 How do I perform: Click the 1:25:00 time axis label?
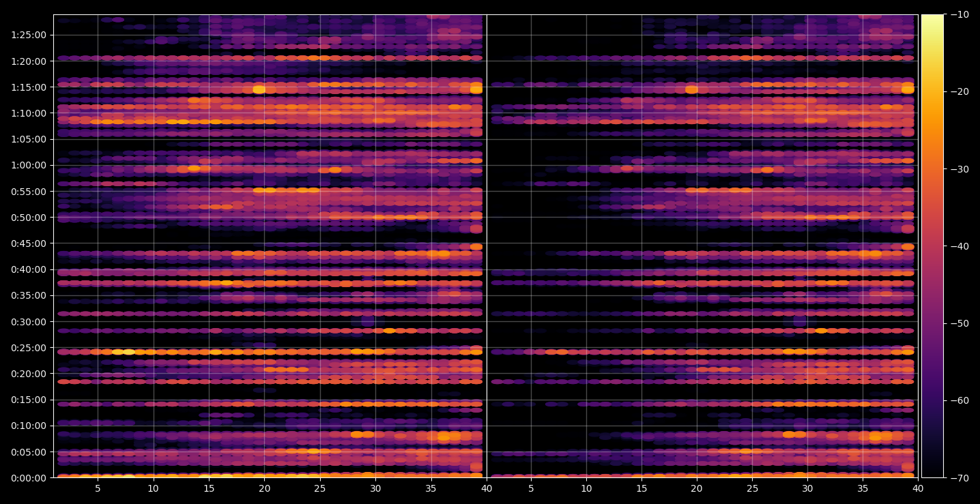[x=29, y=35]
